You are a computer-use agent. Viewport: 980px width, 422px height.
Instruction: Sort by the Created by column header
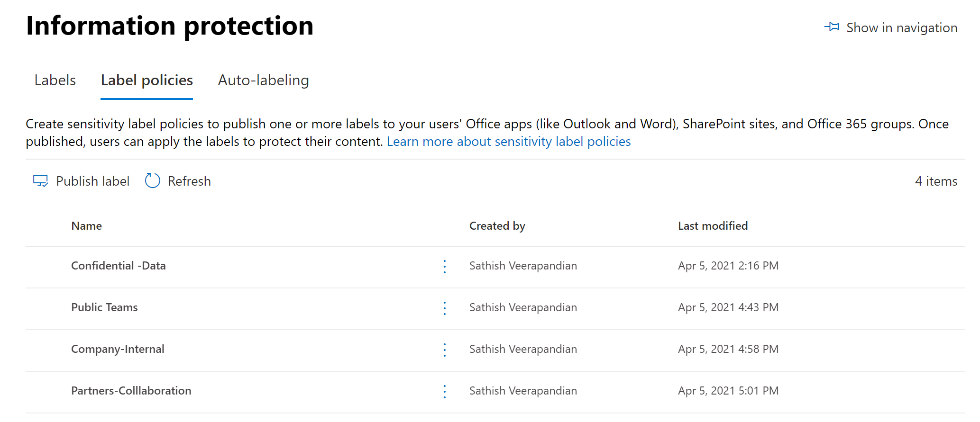tap(497, 226)
